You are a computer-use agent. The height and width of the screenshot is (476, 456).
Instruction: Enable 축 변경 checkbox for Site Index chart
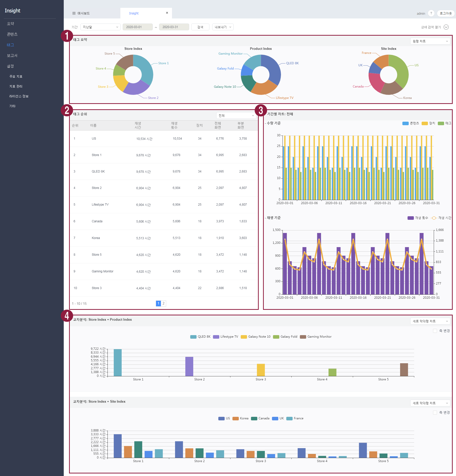435,413
